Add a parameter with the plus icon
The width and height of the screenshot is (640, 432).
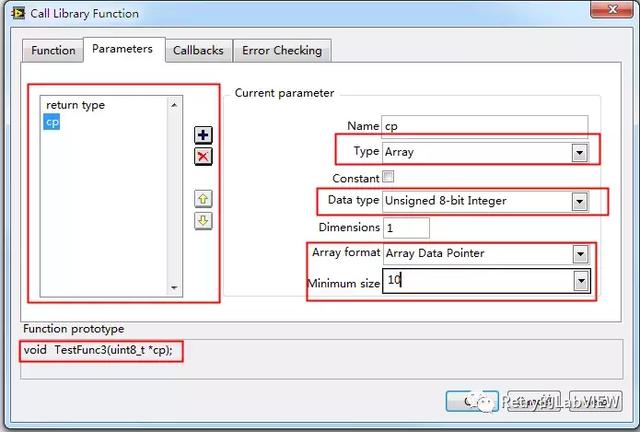pyautogui.click(x=203, y=135)
